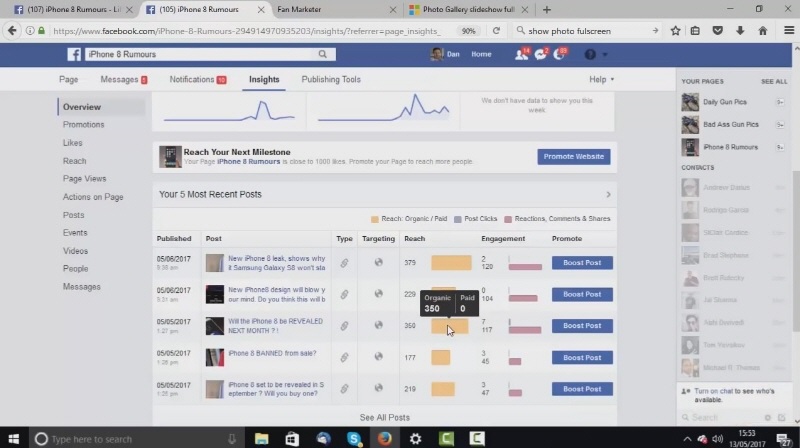Click the site identity lock icon
800x448 pixels.
pos(42,31)
